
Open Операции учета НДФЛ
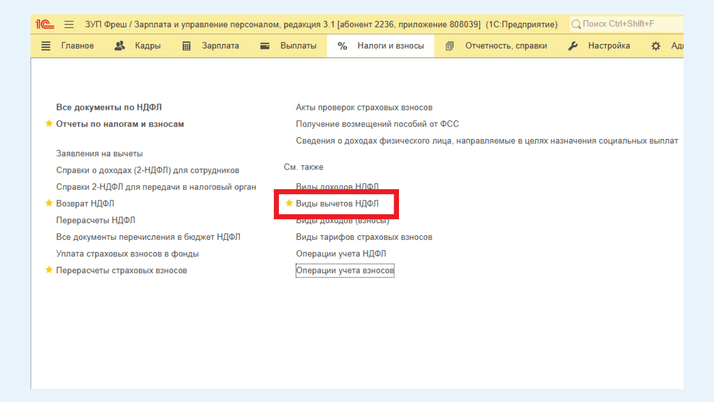[x=341, y=254]
